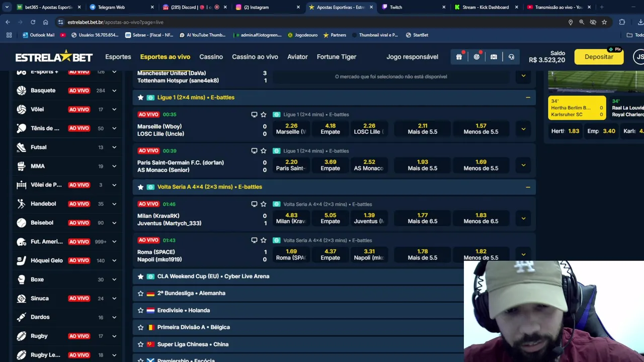Open match stats icon for Milan vs Juventus
Image resolution: width=644 pixels, height=362 pixels.
[254, 204]
